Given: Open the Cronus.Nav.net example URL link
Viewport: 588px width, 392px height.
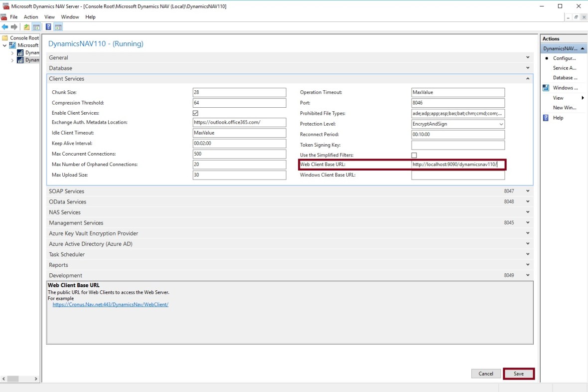Looking at the screenshot, I should pos(110,305).
